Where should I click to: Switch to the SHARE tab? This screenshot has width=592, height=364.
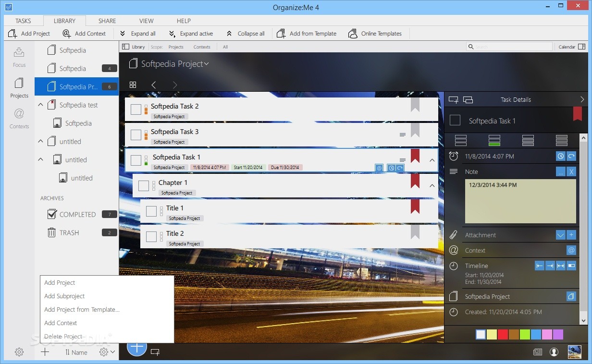[107, 21]
